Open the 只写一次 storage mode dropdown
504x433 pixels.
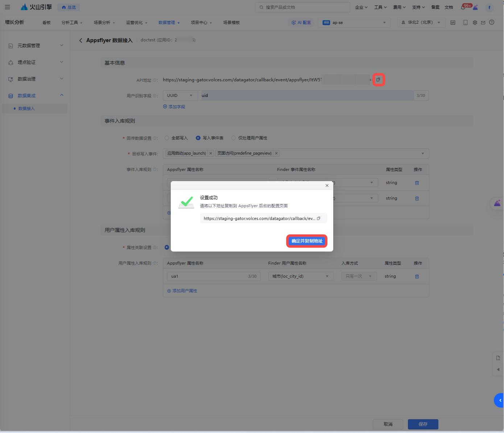point(359,277)
